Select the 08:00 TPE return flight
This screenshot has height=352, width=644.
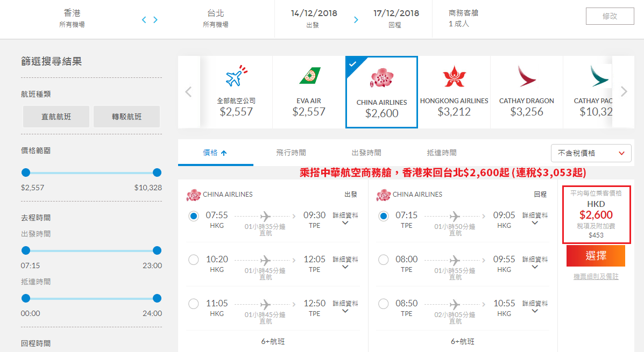tap(383, 260)
